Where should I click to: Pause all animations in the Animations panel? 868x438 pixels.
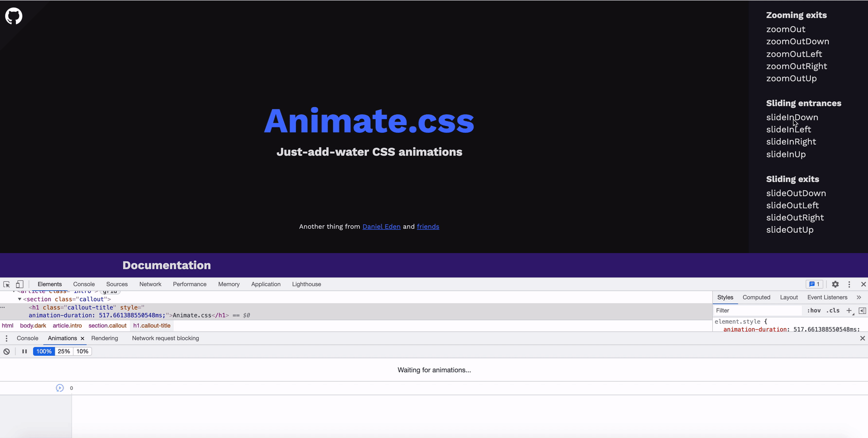pos(24,351)
